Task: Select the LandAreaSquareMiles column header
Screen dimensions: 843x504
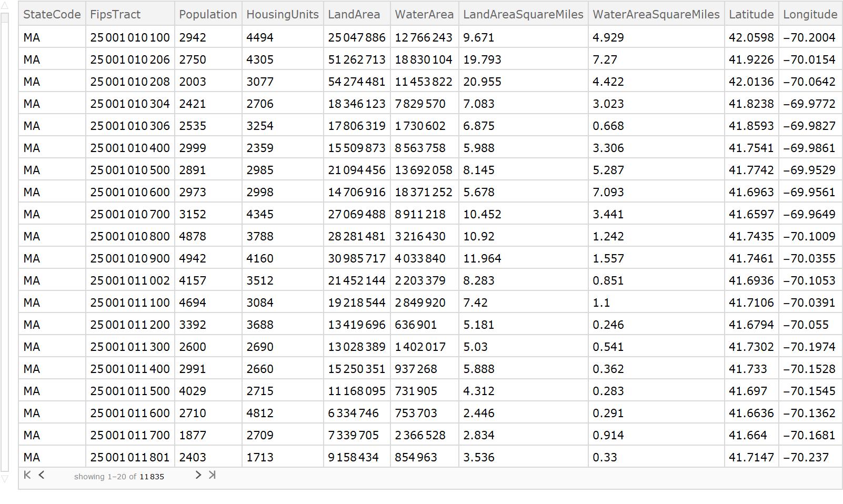Action: (x=523, y=14)
